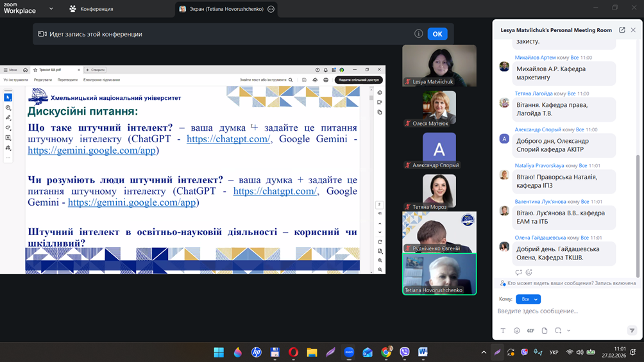This screenshot has height=362, width=644.
Task: Open the GIF picker in chat
Action: pyautogui.click(x=530, y=331)
